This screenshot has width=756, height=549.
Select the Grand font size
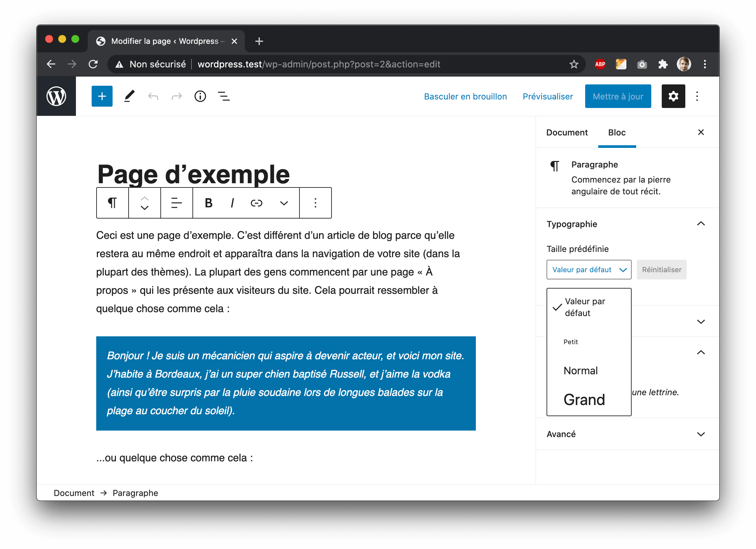coord(584,400)
